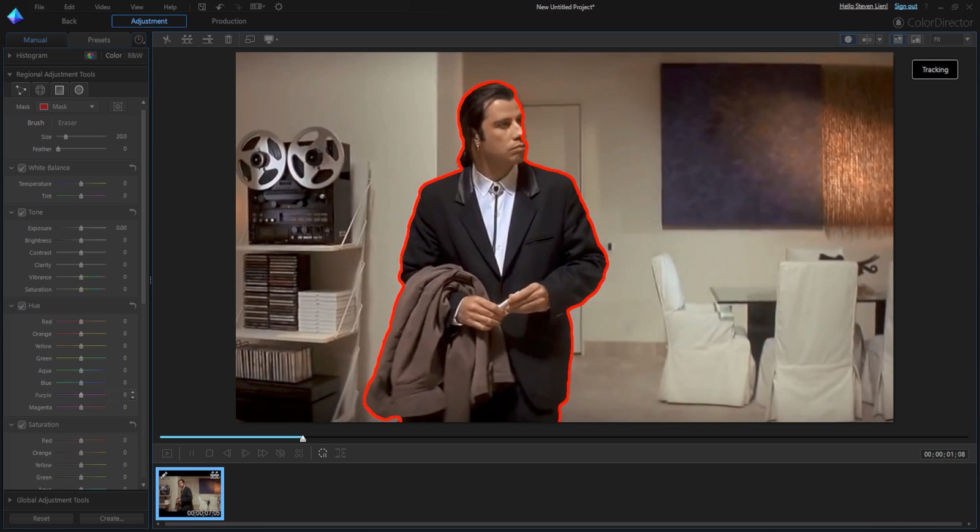Click the Create... button
This screenshot has width=980, height=532.
(x=111, y=519)
